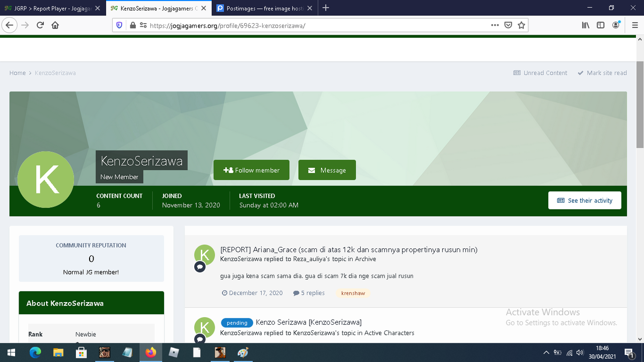Save page to Pocket icon
This screenshot has height=362, width=644.
tap(508, 25)
